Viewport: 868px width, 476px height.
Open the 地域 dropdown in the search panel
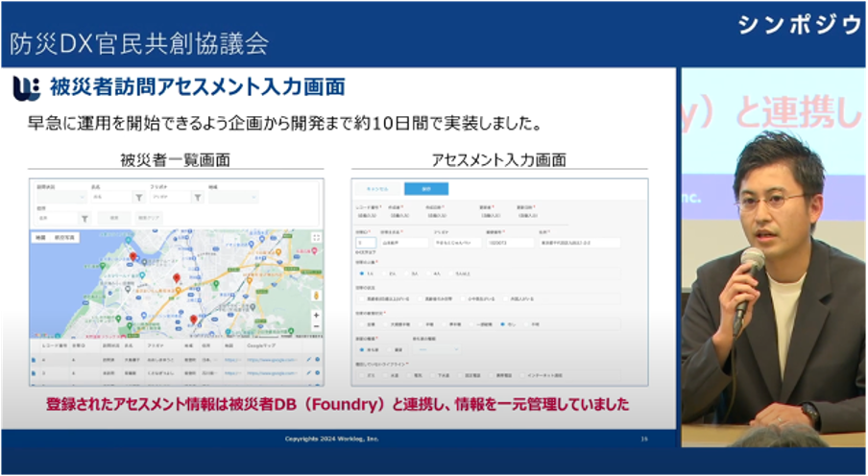click(x=233, y=198)
